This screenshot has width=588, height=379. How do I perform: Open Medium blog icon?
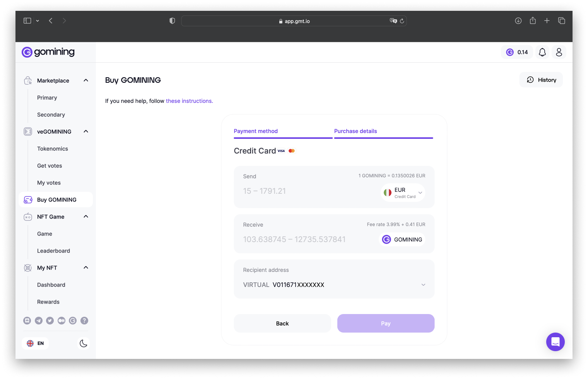point(62,321)
